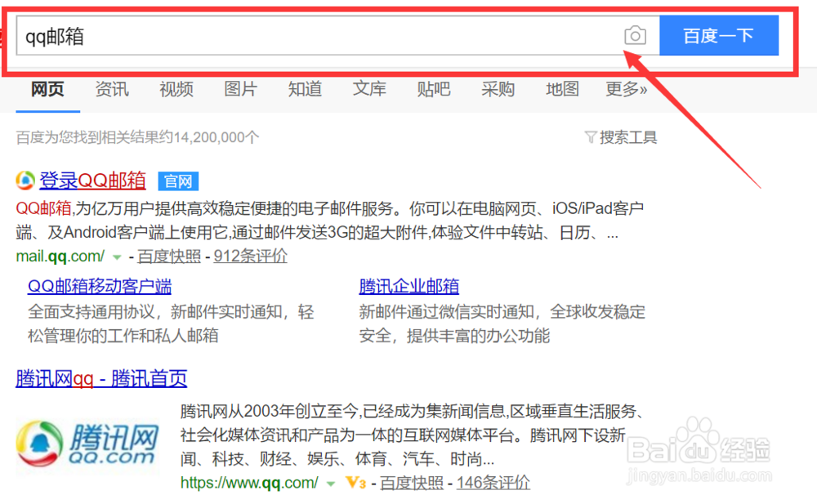Click the QQ penguin icon before 登录QQ邮箱
Image resolution: width=817 pixels, height=504 pixels.
click(x=25, y=181)
